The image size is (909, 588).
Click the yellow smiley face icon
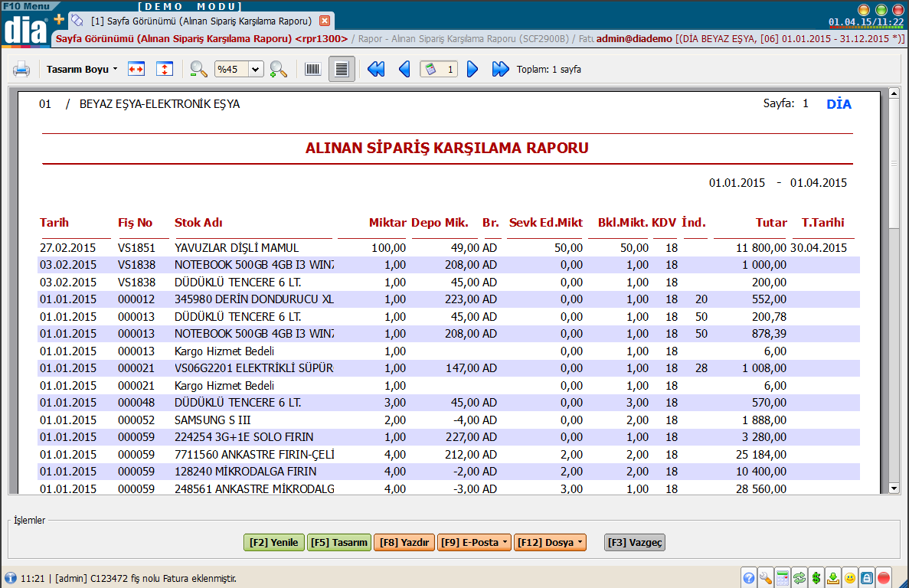point(850,578)
